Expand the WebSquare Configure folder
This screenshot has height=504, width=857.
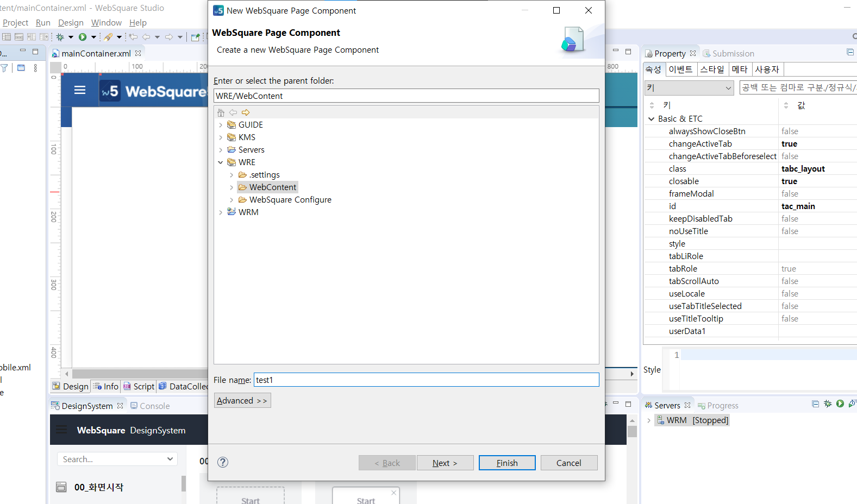[232, 200]
